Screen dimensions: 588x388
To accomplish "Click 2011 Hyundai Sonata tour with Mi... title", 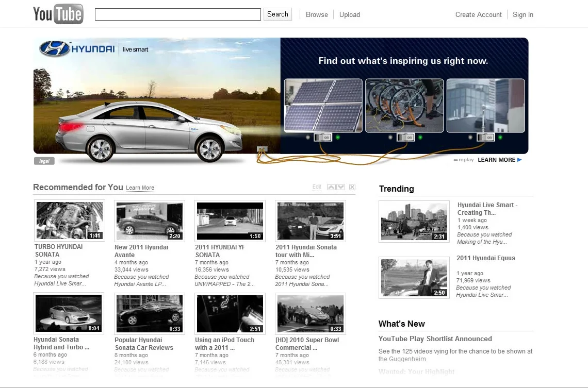I will click(x=306, y=251).
